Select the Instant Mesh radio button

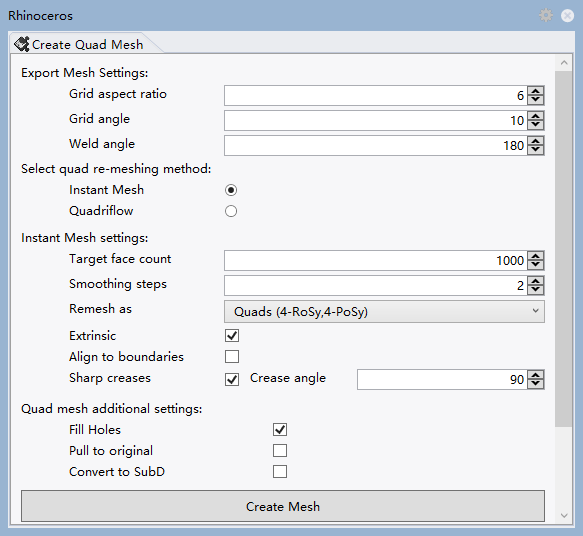point(231,190)
